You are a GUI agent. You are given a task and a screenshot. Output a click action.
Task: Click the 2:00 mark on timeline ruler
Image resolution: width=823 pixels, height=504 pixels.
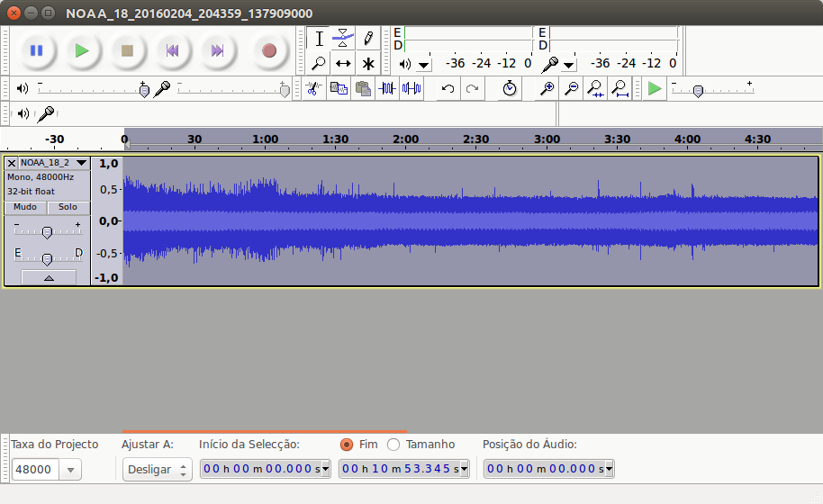pos(406,139)
